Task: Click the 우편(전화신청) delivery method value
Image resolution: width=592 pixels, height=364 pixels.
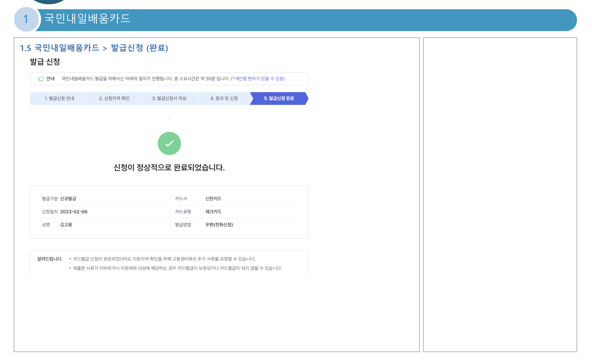Action: tap(219, 224)
